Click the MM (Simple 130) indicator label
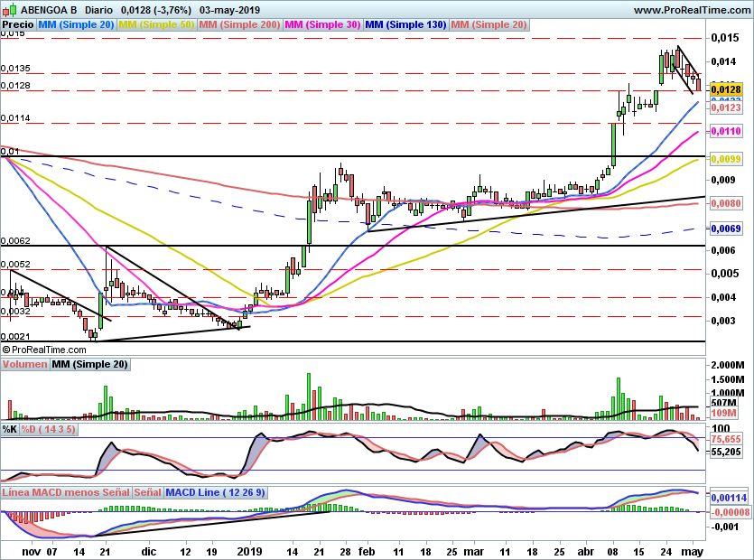This screenshot has height=560, width=754. (405, 24)
